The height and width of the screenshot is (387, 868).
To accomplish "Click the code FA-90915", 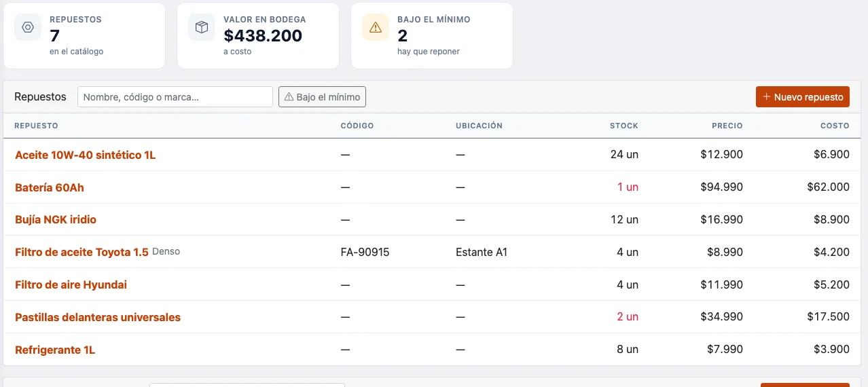I will tap(365, 252).
